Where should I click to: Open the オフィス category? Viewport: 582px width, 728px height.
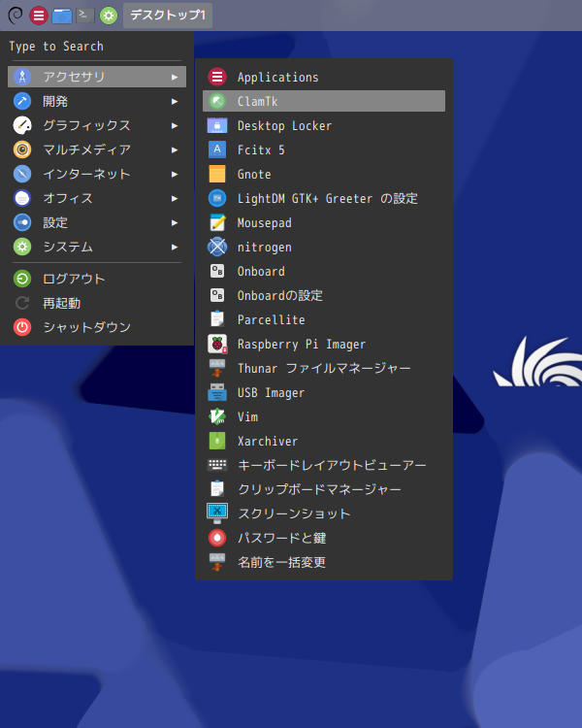click(x=97, y=198)
